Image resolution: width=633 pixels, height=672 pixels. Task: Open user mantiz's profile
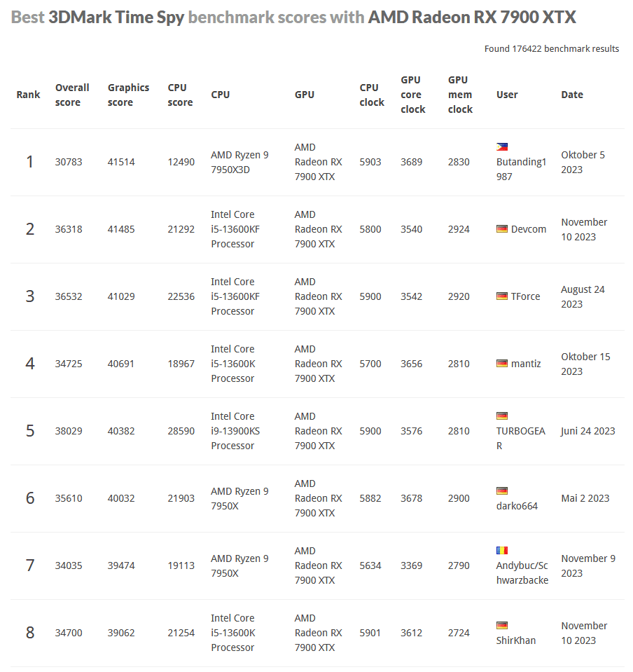[526, 364]
